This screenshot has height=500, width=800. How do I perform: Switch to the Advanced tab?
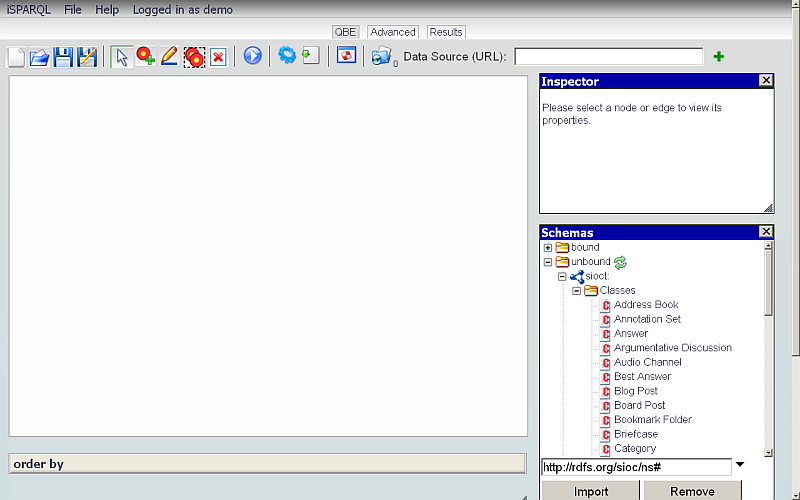point(393,32)
